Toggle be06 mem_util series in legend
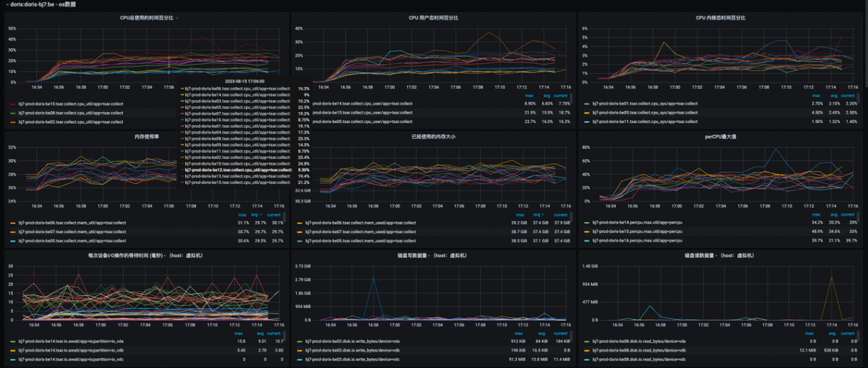This screenshot has height=368, width=868. (x=72, y=223)
